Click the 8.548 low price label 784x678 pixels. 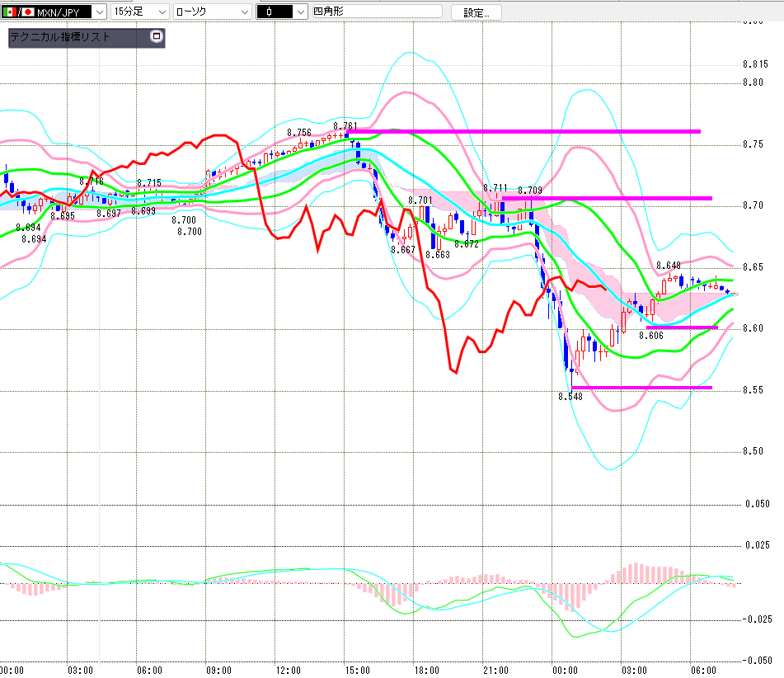coord(570,397)
